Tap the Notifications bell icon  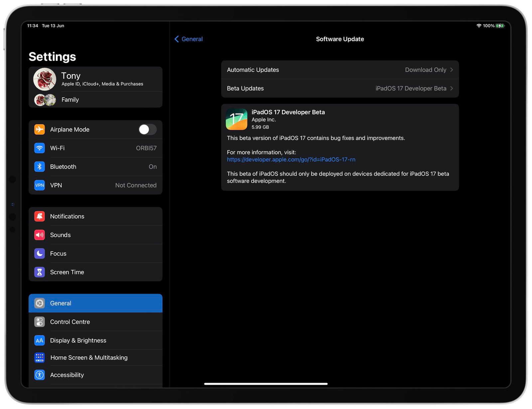pos(40,216)
